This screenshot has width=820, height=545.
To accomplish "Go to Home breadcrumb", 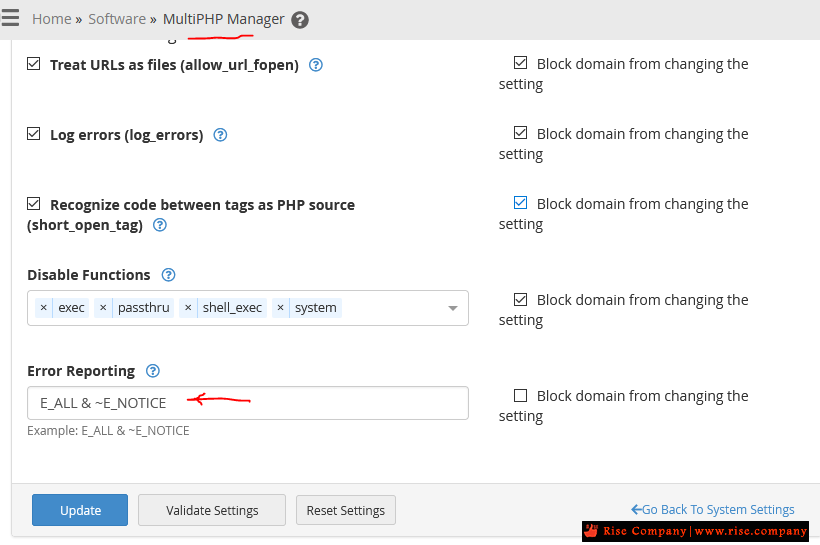I will [51, 19].
